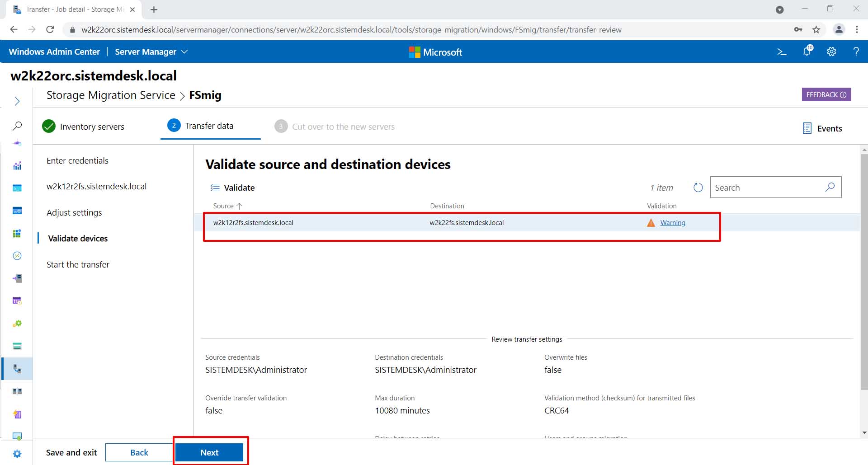Reload the browser page
The width and height of the screenshot is (868, 465).
click(x=50, y=30)
